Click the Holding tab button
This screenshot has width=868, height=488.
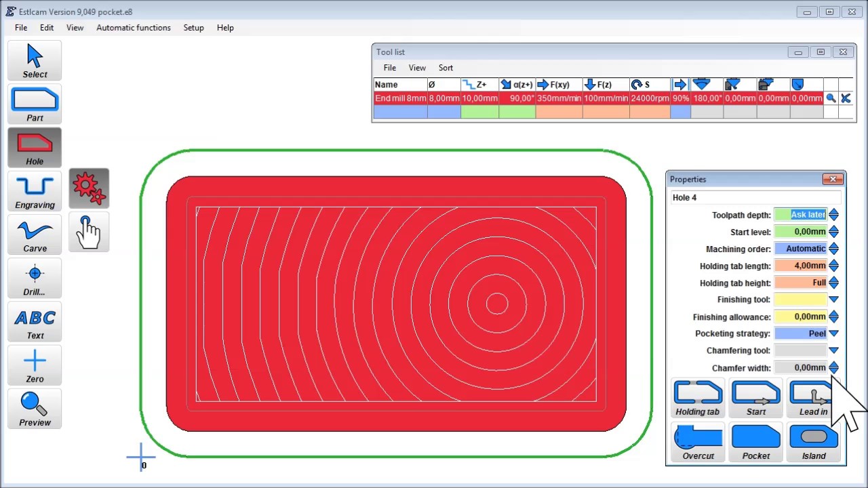point(698,399)
